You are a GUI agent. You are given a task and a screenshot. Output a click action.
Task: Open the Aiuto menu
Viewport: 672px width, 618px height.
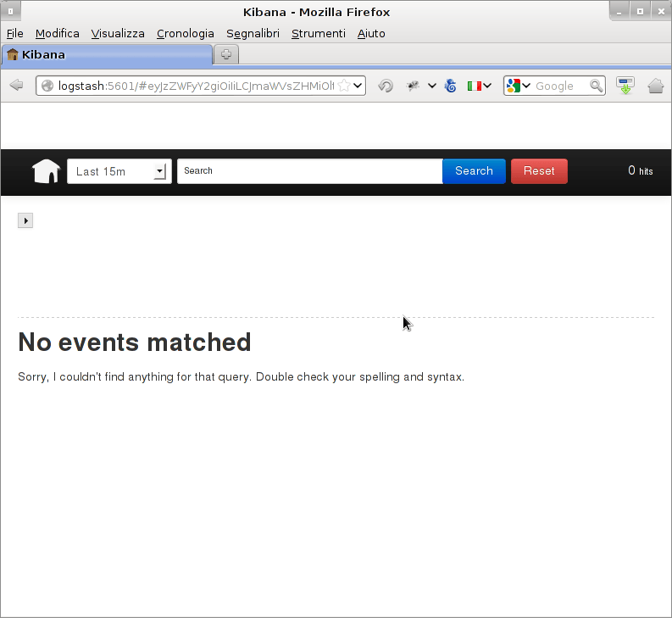(371, 33)
